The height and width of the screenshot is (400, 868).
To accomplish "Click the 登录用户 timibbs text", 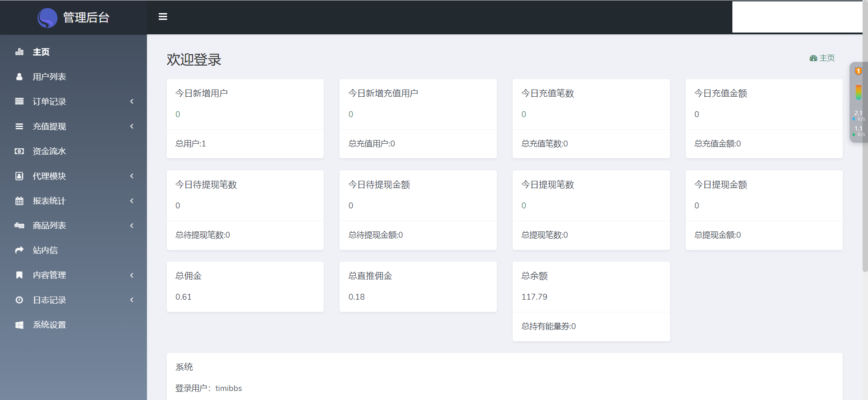I will 209,388.
